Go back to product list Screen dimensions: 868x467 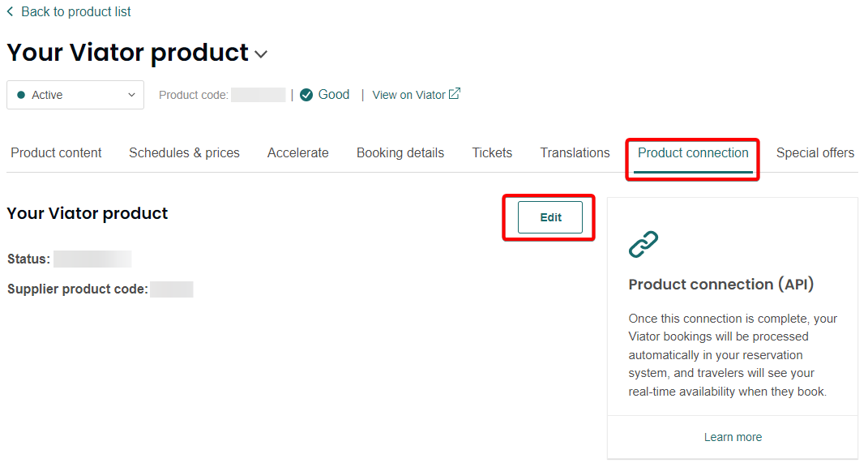[76, 11]
